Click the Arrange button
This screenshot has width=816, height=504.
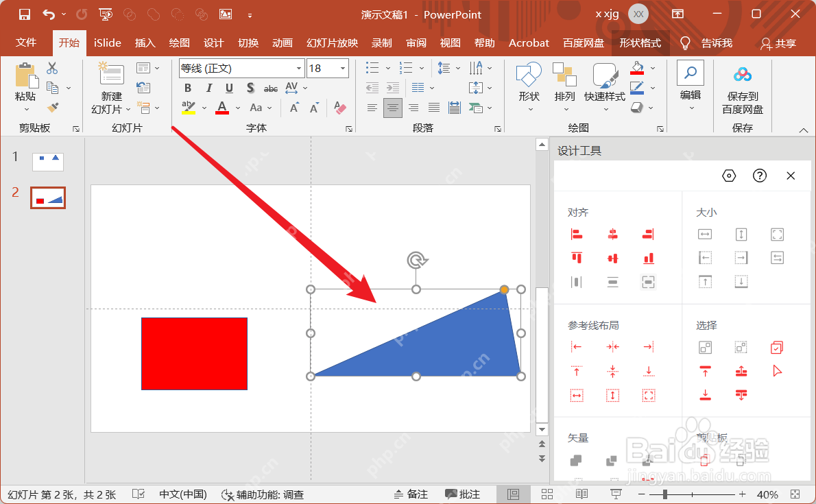[x=564, y=86]
